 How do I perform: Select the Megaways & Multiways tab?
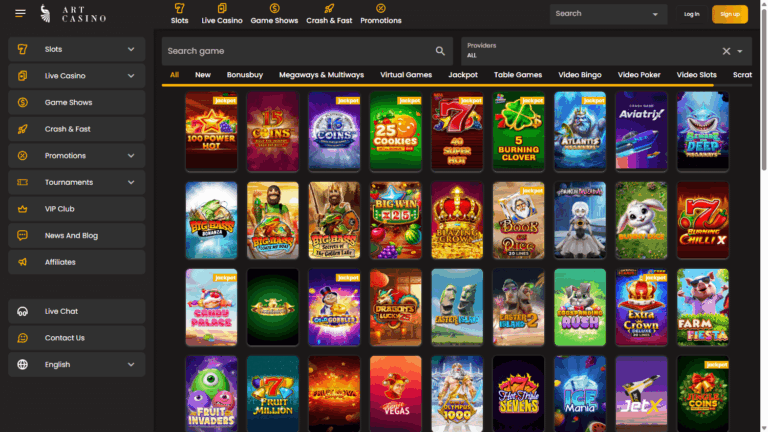[x=321, y=75]
